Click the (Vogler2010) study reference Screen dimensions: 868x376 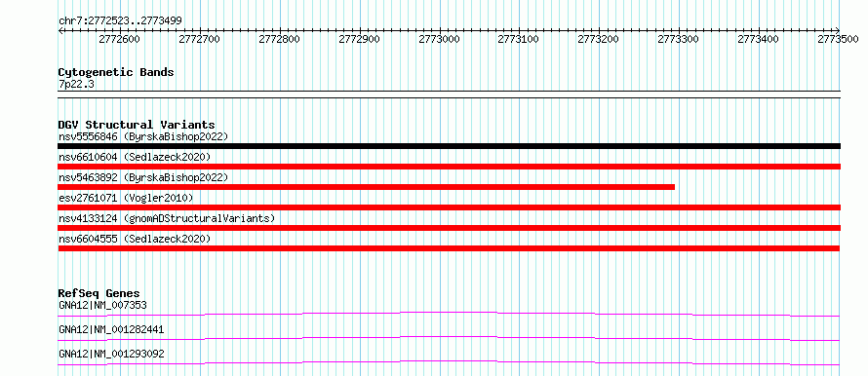[x=158, y=198]
